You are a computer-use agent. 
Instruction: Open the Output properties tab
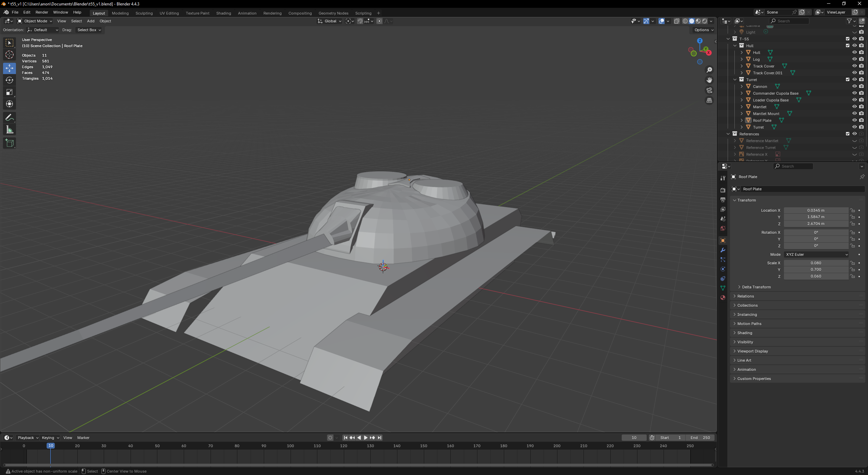(723, 200)
